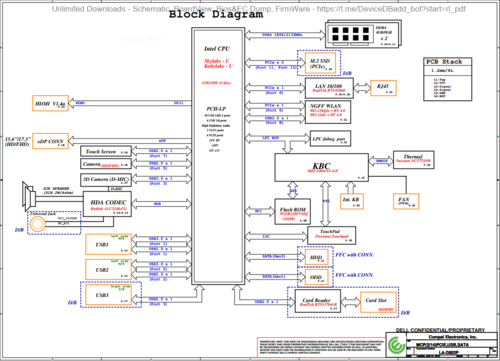The image size is (500, 361).
Task: Click the Flash ROM block
Action: pos(293,211)
